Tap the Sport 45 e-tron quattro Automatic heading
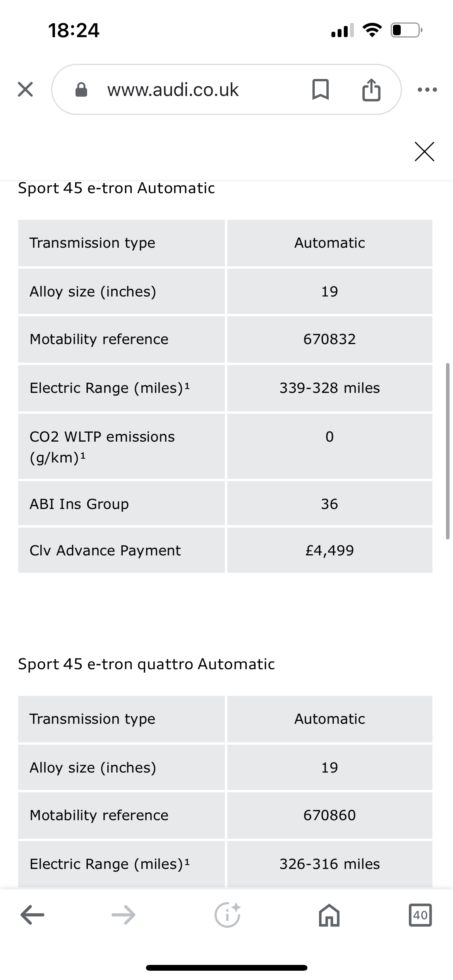This screenshot has width=453, height=980. (x=146, y=664)
